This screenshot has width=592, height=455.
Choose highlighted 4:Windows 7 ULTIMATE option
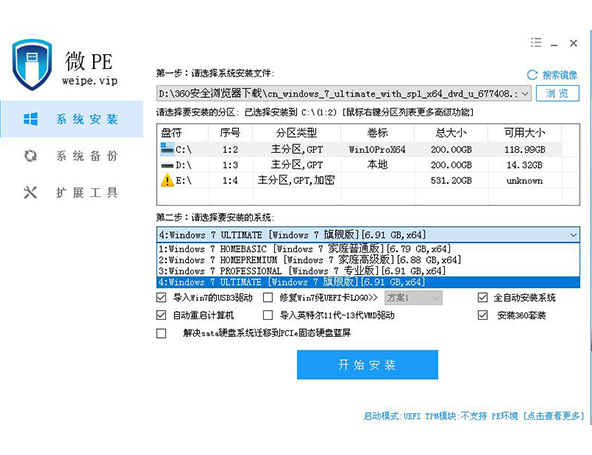368,282
